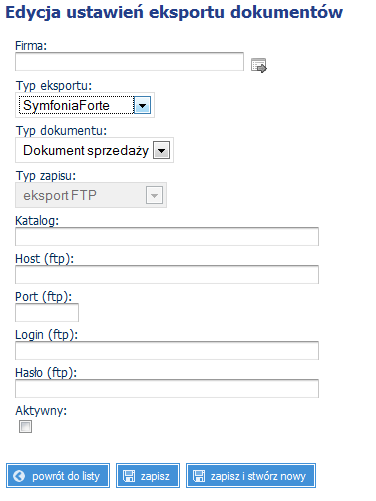The image size is (376, 501).
Task: Select the Login (ftp) text field
Action: [167, 351]
